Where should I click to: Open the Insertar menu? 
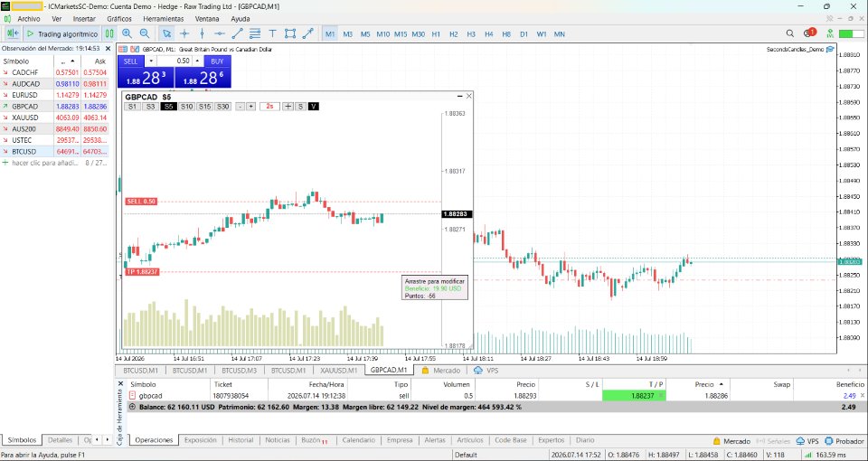(84, 19)
